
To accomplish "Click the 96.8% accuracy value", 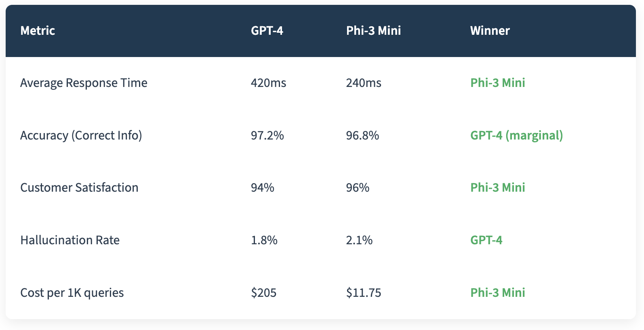I will point(362,135).
